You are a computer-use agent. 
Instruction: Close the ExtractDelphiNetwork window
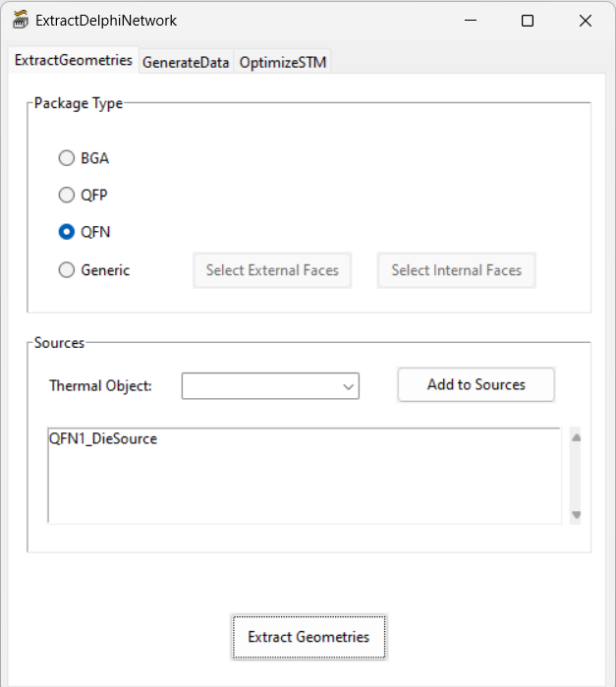[x=586, y=21]
